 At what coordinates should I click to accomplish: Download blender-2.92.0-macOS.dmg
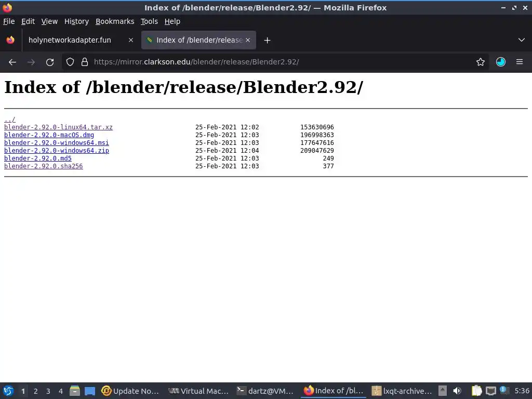click(x=49, y=135)
